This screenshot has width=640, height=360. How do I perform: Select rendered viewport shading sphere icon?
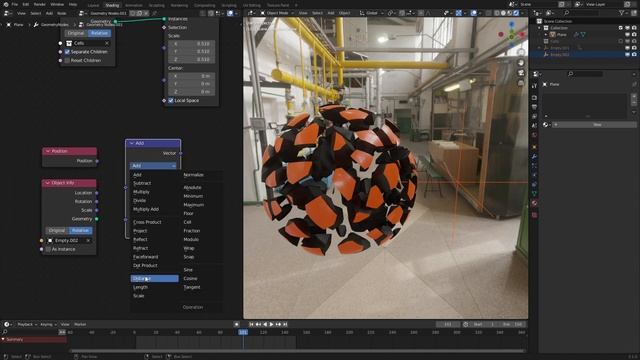tap(516, 13)
